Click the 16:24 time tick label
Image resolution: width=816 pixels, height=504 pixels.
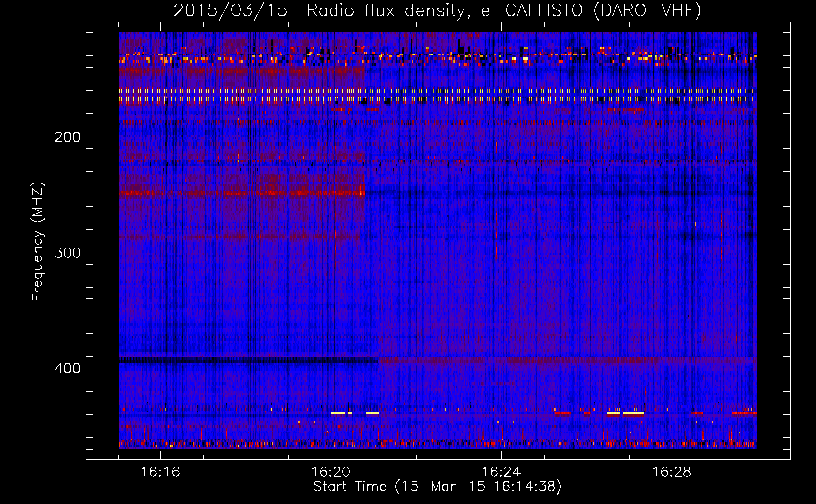[x=501, y=472]
